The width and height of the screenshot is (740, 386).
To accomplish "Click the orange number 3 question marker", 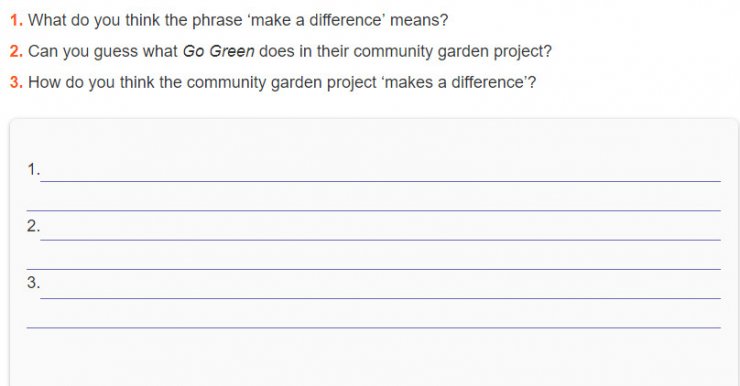I will [x=16, y=82].
